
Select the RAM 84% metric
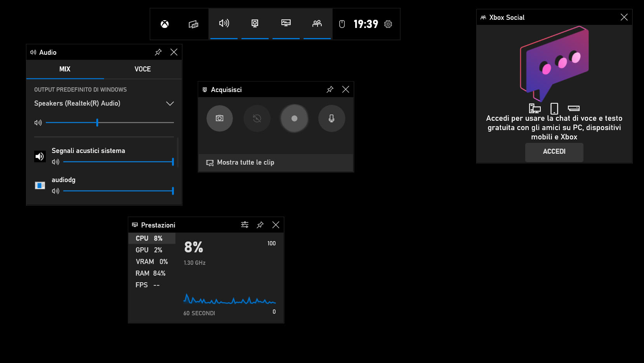coord(152,273)
